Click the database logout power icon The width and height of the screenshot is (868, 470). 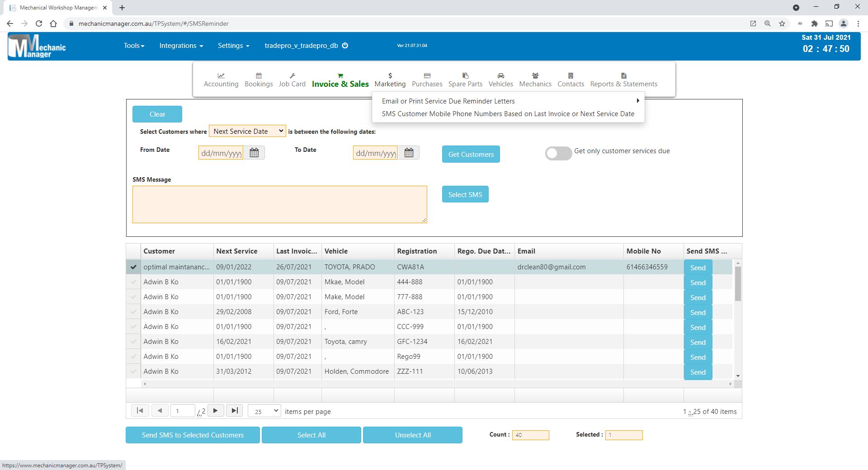point(345,46)
